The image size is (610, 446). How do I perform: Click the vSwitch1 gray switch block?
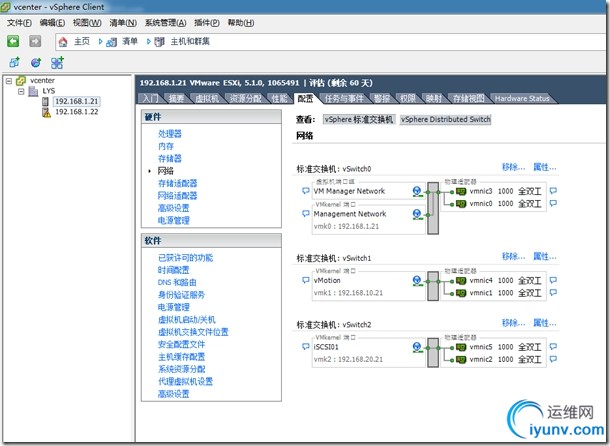pyautogui.click(x=433, y=286)
